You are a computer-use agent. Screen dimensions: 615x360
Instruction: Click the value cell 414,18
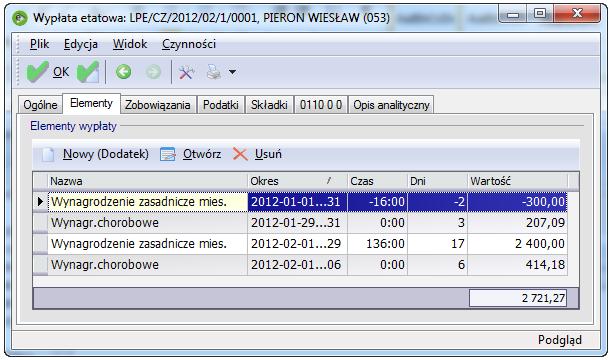(x=517, y=265)
